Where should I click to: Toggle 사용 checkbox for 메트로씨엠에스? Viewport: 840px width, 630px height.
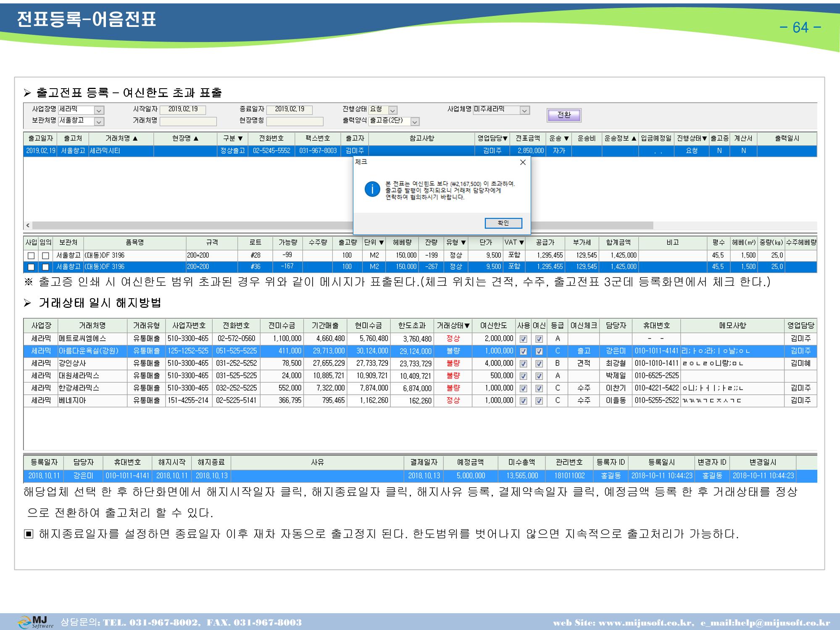pyautogui.click(x=524, y=339)
